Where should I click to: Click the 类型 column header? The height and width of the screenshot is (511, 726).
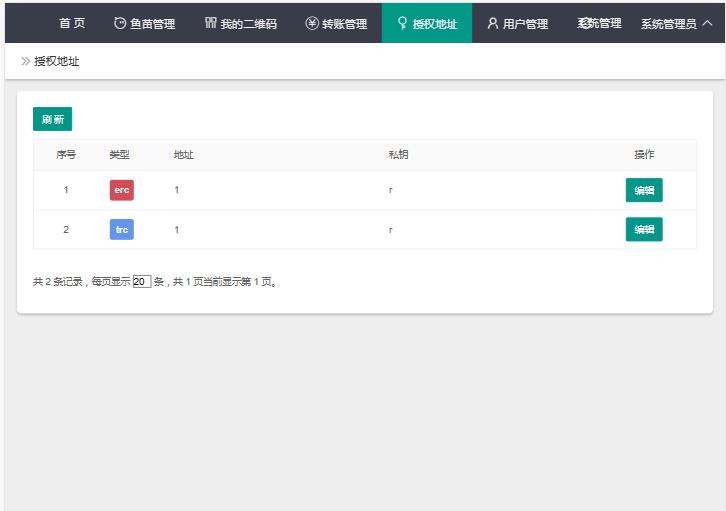119,155
